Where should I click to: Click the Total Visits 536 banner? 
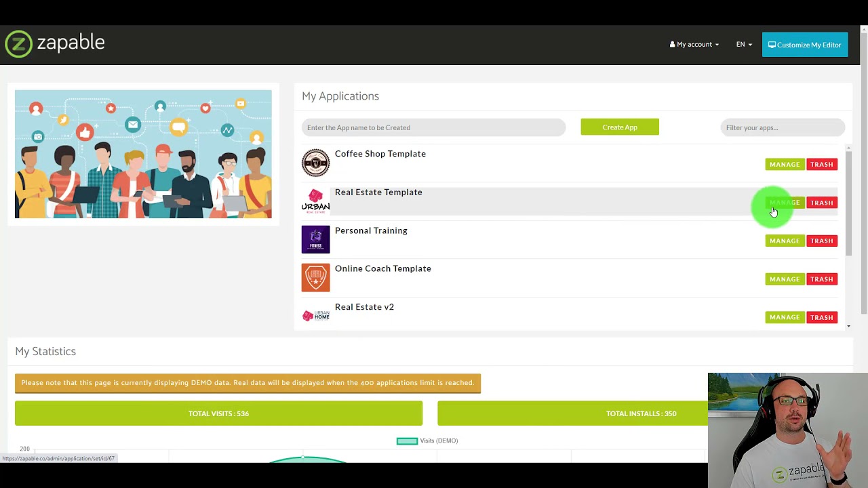218,413
